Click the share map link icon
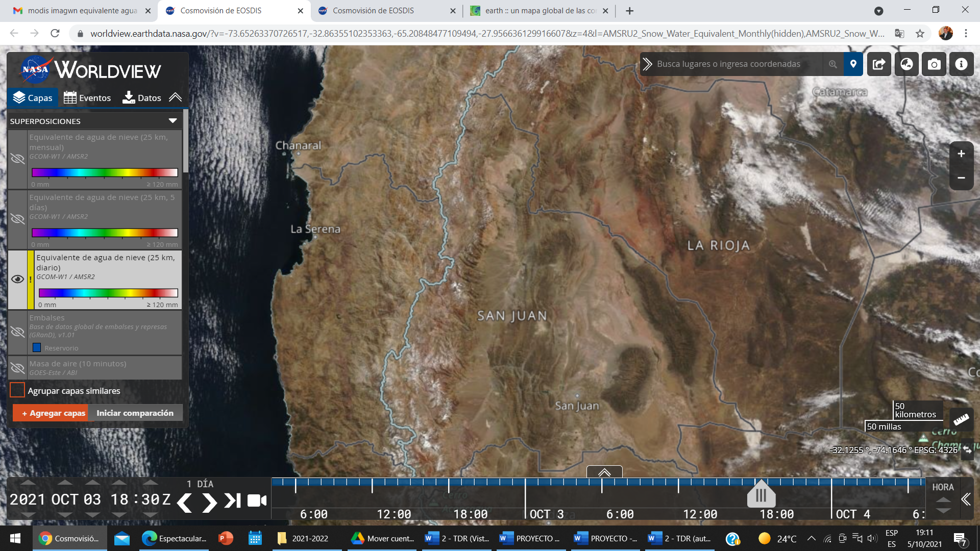Viewport: 980px width, 551px height. (x=879, y=64)
